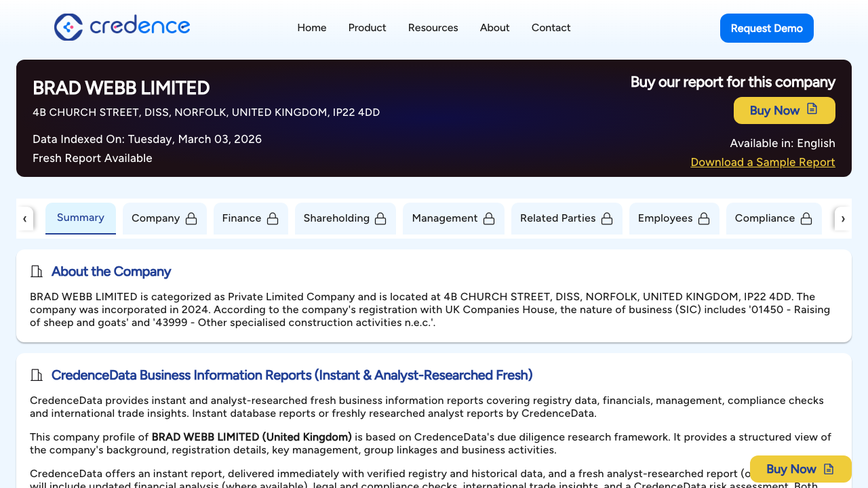
Task: Click the document icon on the floating Buy Now button
Action: 829,468
